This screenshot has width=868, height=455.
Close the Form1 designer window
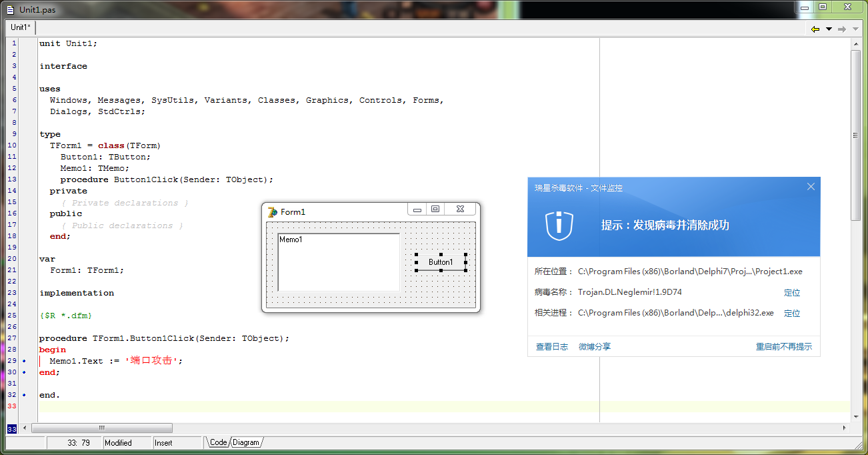461,209
